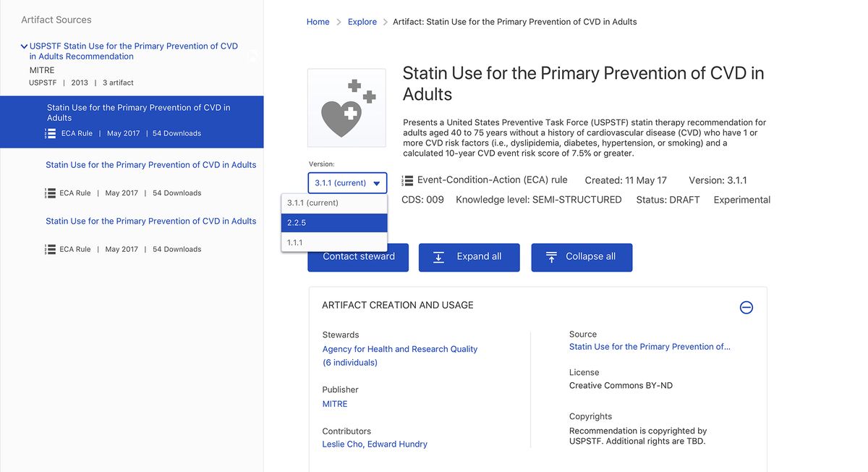This screenshot has width=868, height=472.
Task: Click the ECA Rule icon of the second sidebar artifact
Action: click(50, 193)
